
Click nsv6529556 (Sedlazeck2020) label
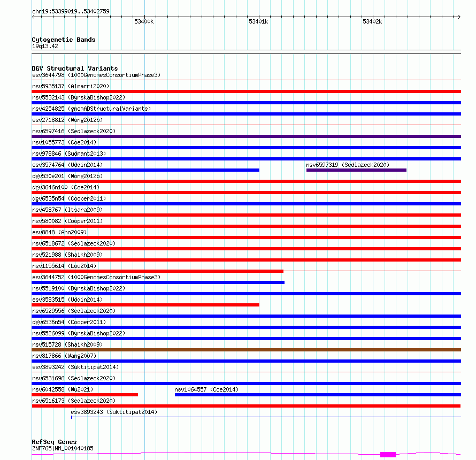coord(74,311)
